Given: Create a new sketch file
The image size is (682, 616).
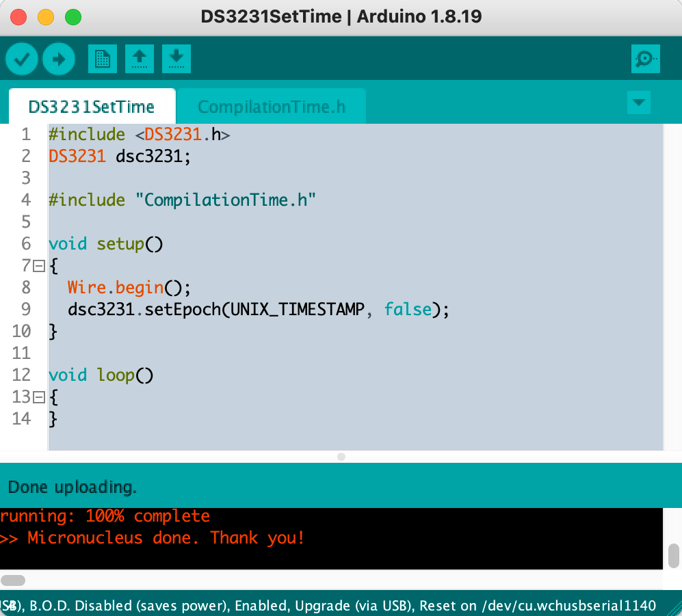Looking at the screenshot, I should coord(102,59).
